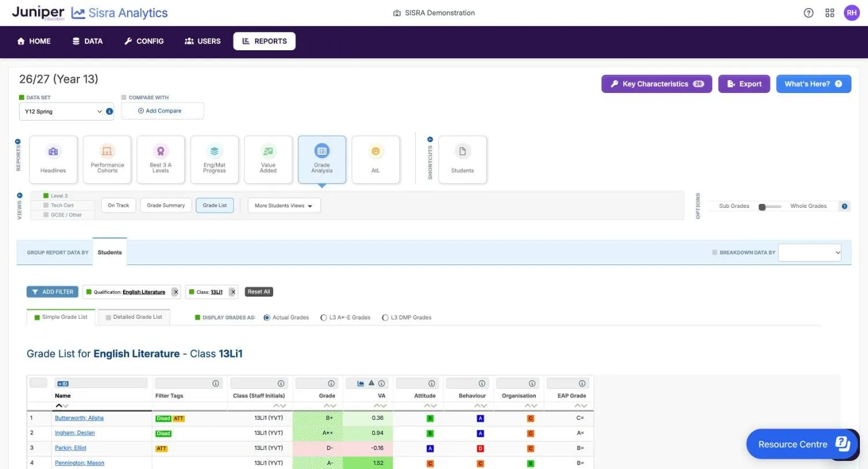Click info icon in Filter Tags column

[x=215, y=384]
